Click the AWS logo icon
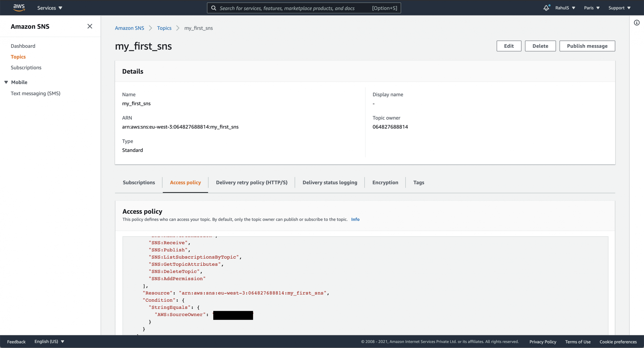This screenshot has width=644, height=348. [x=19, y=8]
